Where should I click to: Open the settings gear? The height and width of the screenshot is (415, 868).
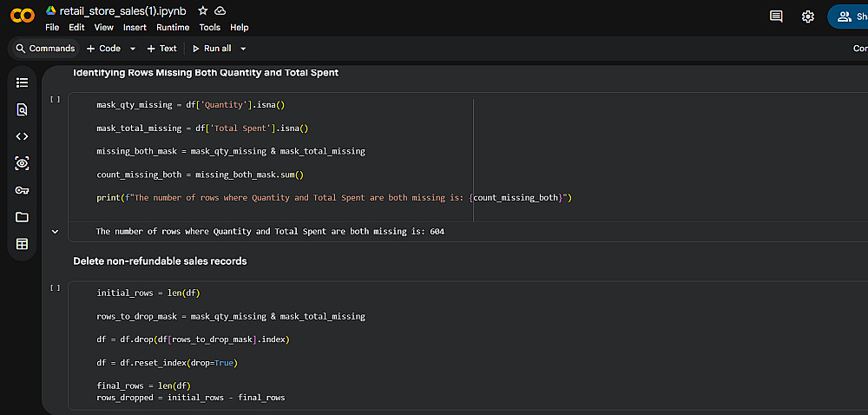point(808,16)
